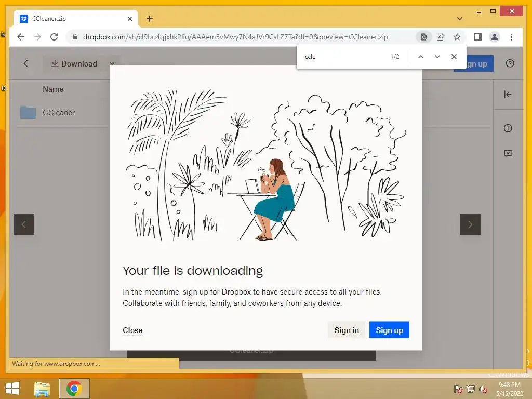The image size is (532, 399).
Task: Jump to next find result
Action: (437, 57)
